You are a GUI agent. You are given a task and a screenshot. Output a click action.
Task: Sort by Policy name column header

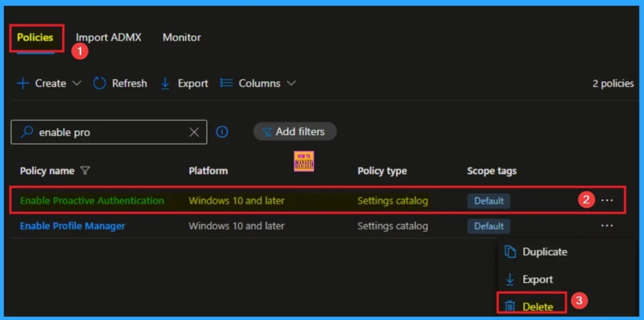(x=47, y=171)
